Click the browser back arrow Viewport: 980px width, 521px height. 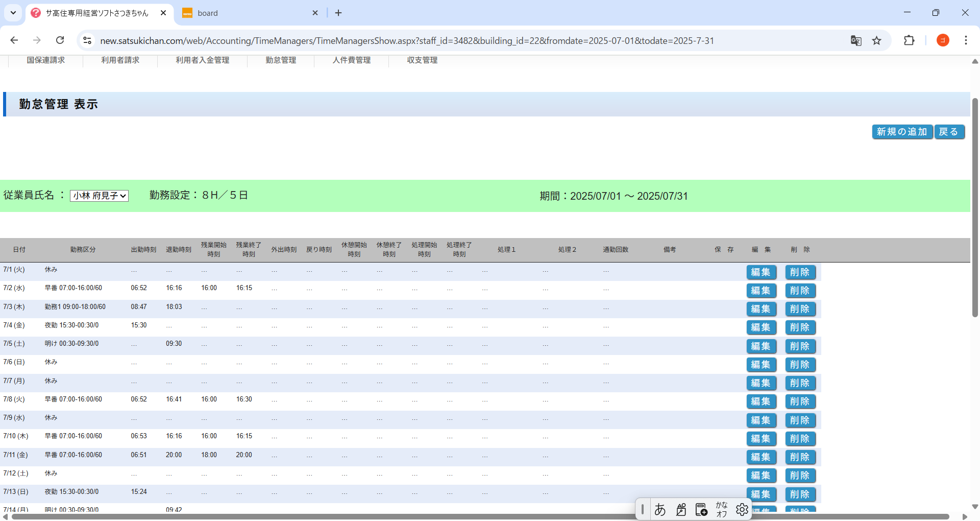pyautogui.click(x=14, y=40)
